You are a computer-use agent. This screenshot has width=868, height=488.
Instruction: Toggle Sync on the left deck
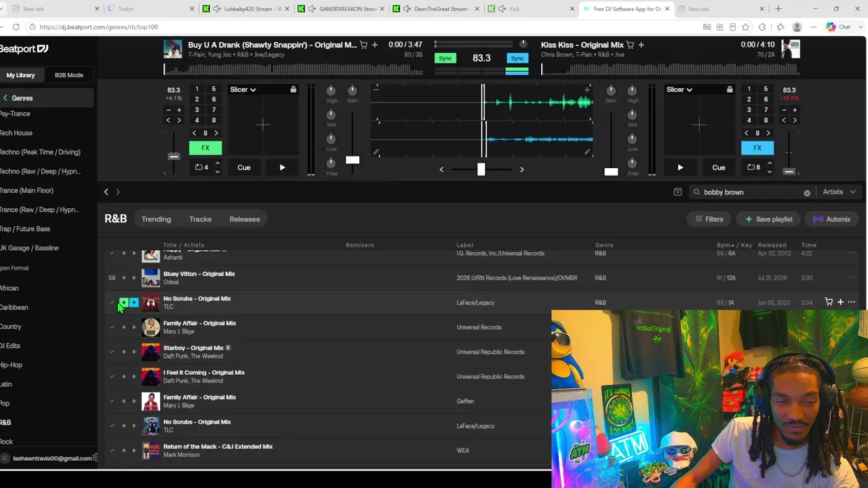coord(445,58)
